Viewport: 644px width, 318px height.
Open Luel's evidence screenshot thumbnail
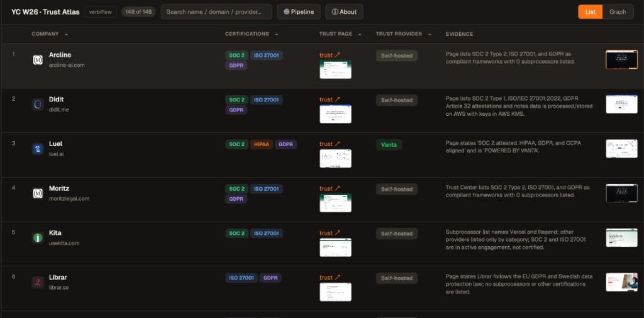[621, 149]
